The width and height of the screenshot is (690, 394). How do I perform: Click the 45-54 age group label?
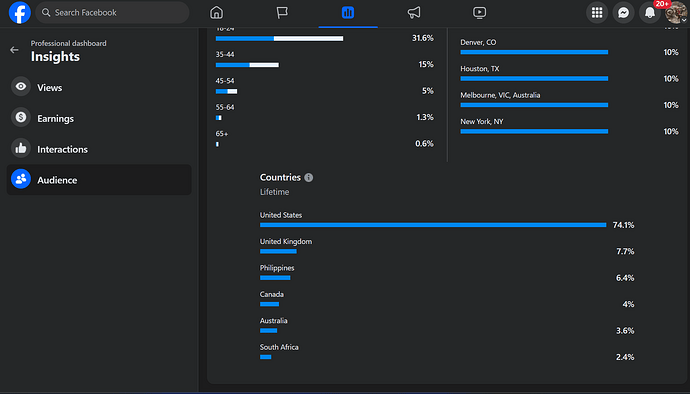click(x=225, y=81)
